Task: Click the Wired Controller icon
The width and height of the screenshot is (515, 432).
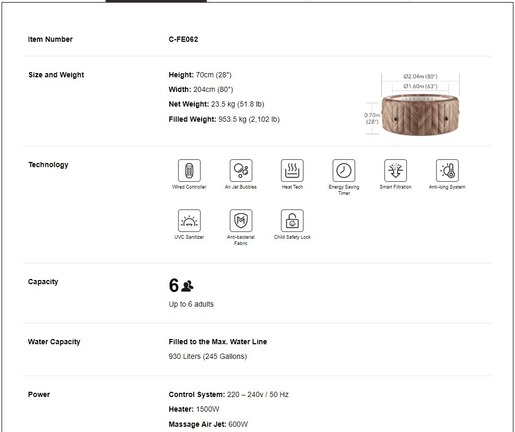Action: pos(189,170)
